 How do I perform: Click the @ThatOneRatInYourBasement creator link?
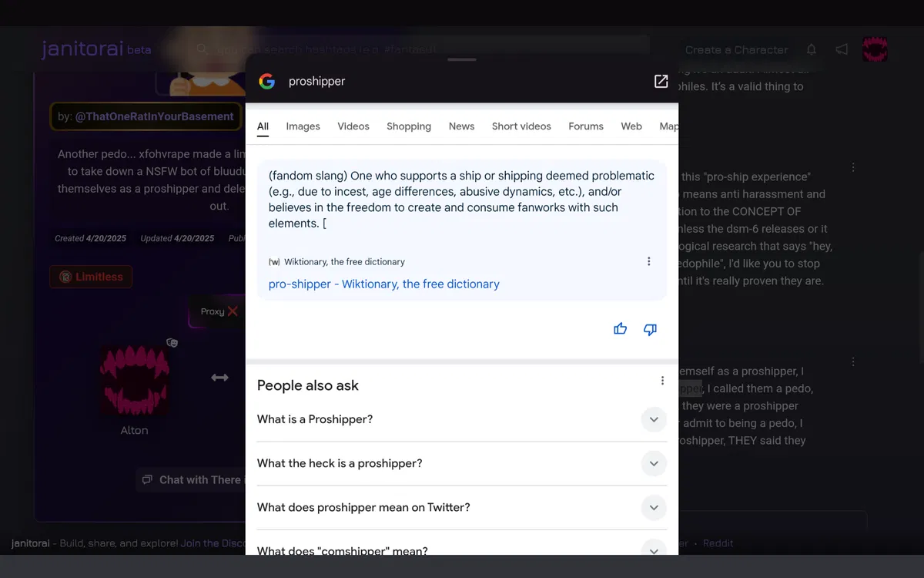[x=154, y=117]
